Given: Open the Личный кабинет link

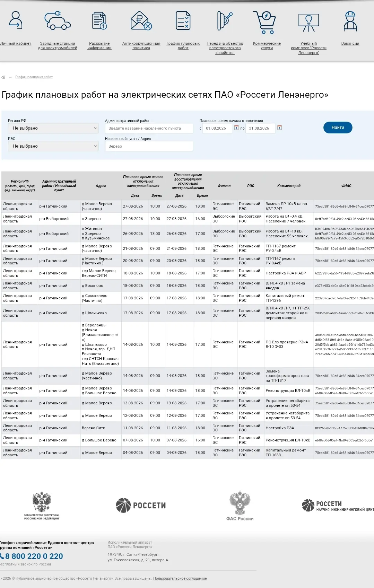Looking at the screenshot, I should 16,44.
